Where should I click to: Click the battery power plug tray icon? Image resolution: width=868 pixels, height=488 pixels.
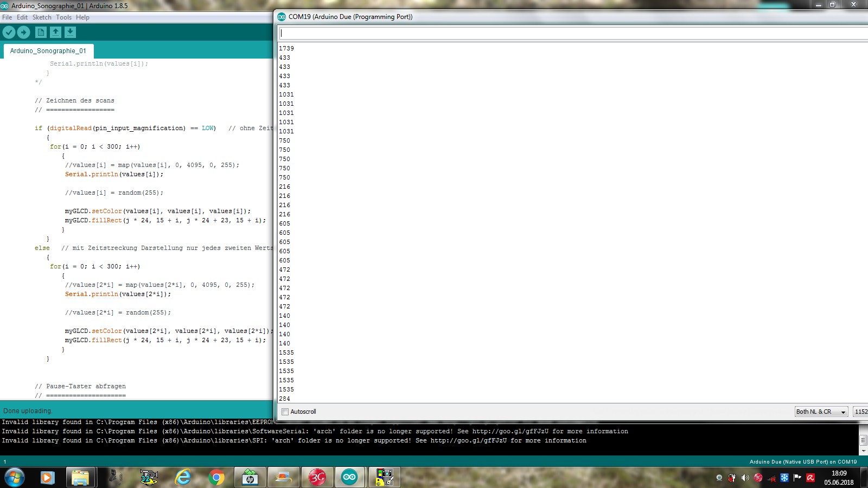[x=732, y=478]
